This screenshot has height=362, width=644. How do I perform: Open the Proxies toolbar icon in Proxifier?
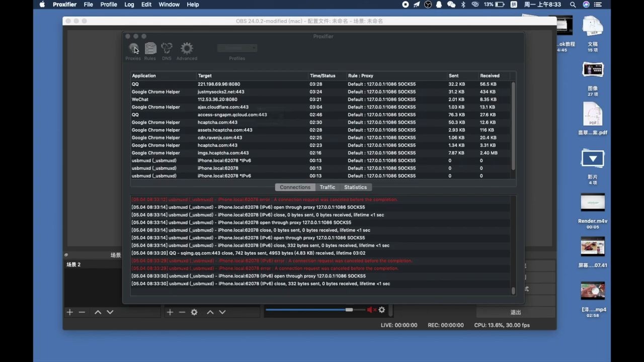pyautogui.click(x=133, y=51)
